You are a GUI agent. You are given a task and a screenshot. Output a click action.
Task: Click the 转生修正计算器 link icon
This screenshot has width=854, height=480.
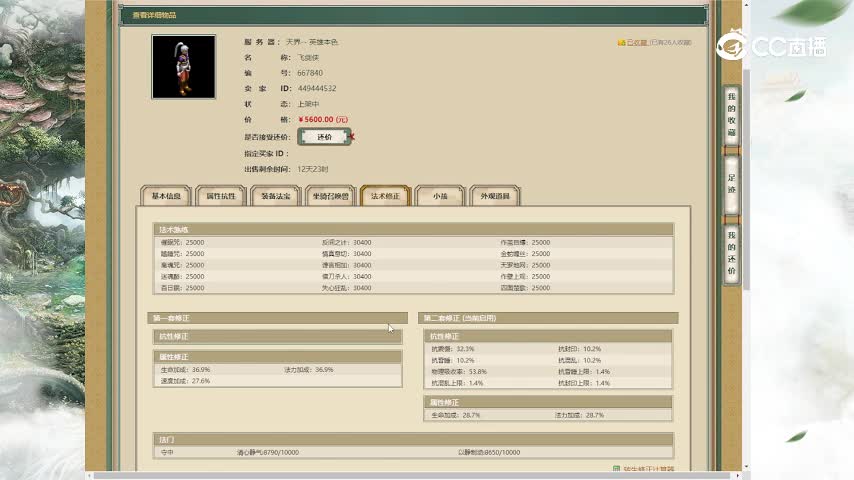tap(616, 469)
